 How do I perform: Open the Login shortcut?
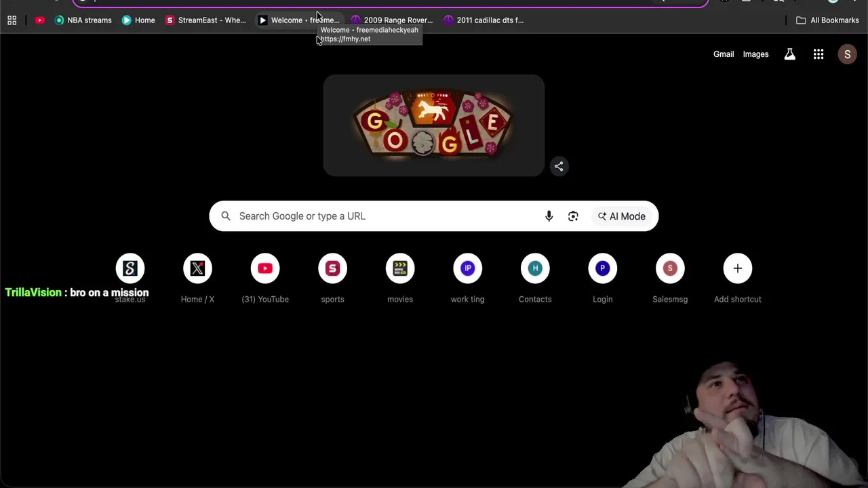pyautogui.click(x=602, y=278)
